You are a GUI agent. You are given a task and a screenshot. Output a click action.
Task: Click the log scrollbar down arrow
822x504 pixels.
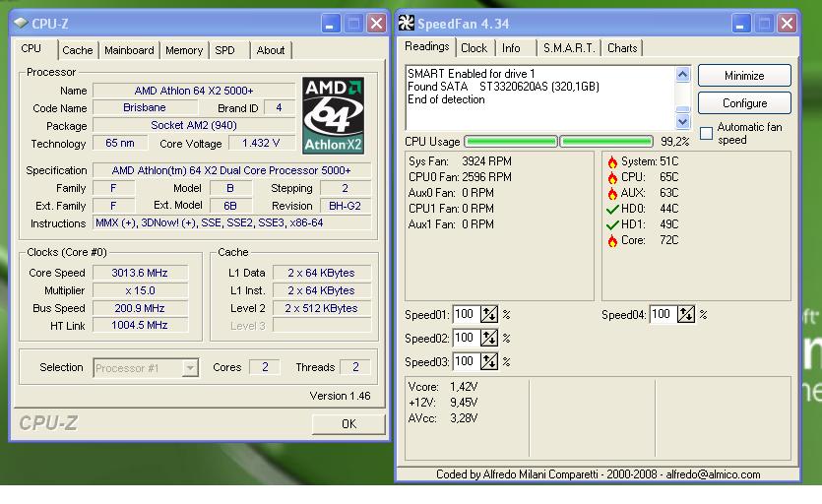[x=682, y=122]
